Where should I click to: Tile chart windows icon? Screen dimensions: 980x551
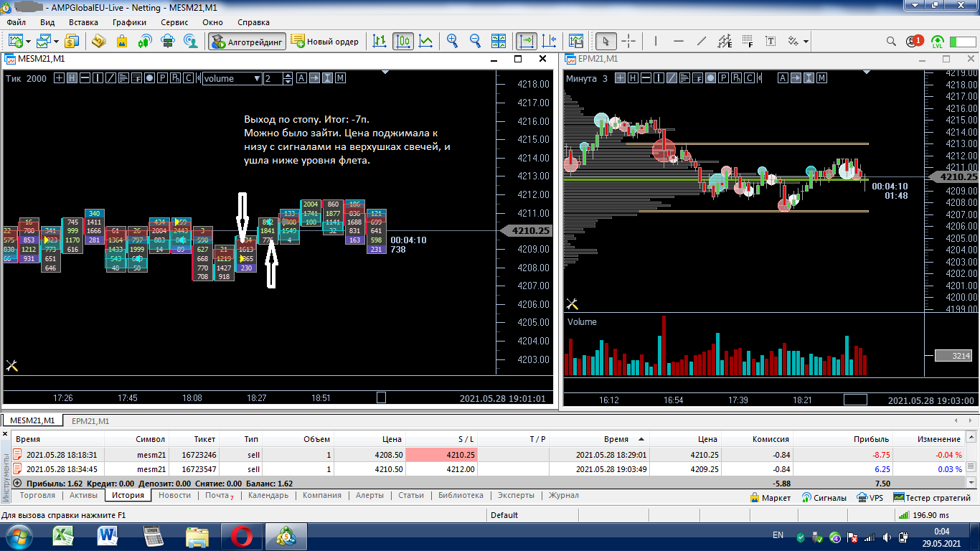coord(498,41)
